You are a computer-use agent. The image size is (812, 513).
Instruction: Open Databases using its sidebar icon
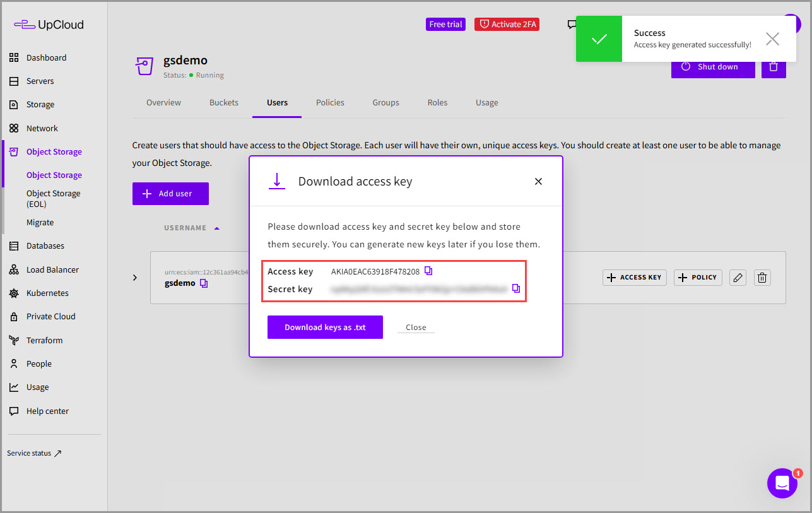14,246
